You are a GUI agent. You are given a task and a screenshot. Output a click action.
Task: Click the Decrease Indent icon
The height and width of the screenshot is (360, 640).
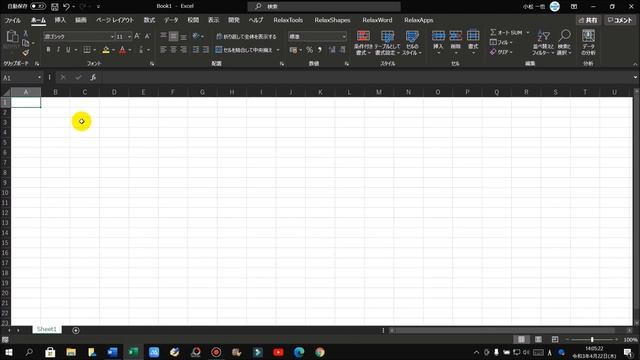tap(196, 50)
